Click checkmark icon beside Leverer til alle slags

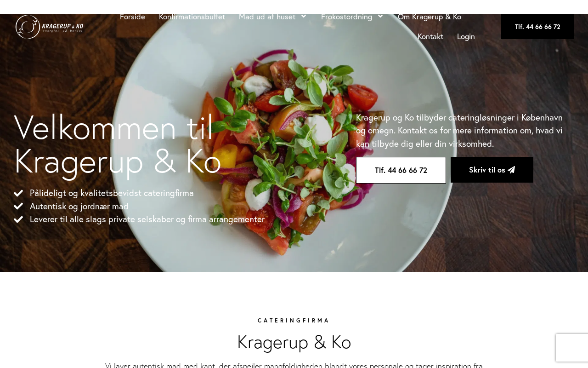pos(18,219)
